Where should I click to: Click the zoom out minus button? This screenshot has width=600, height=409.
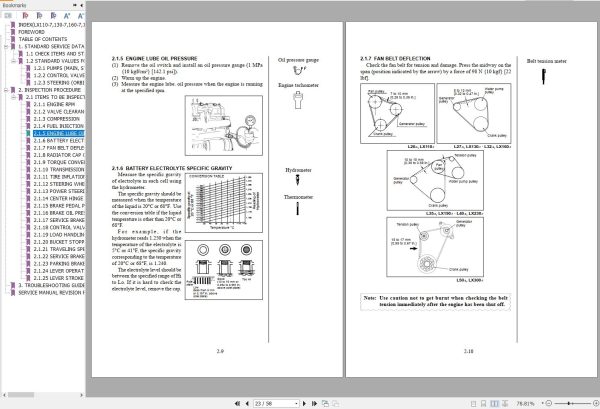[x=549, y=403]
